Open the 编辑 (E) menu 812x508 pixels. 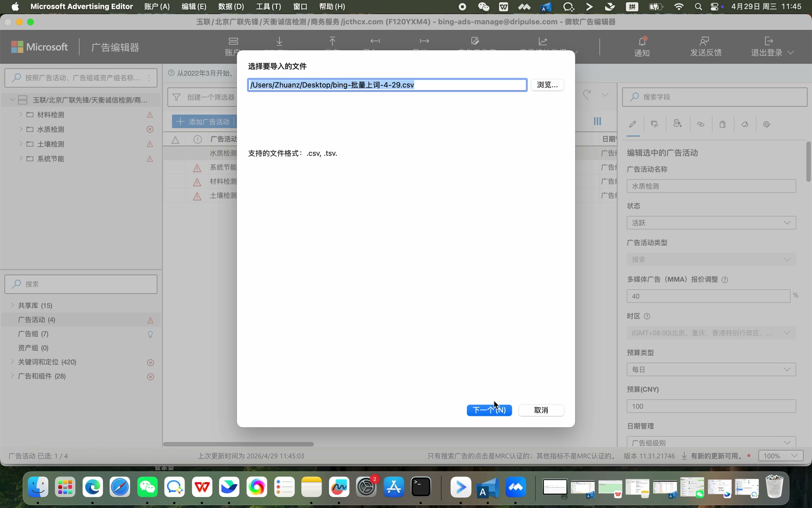point(193,7)
